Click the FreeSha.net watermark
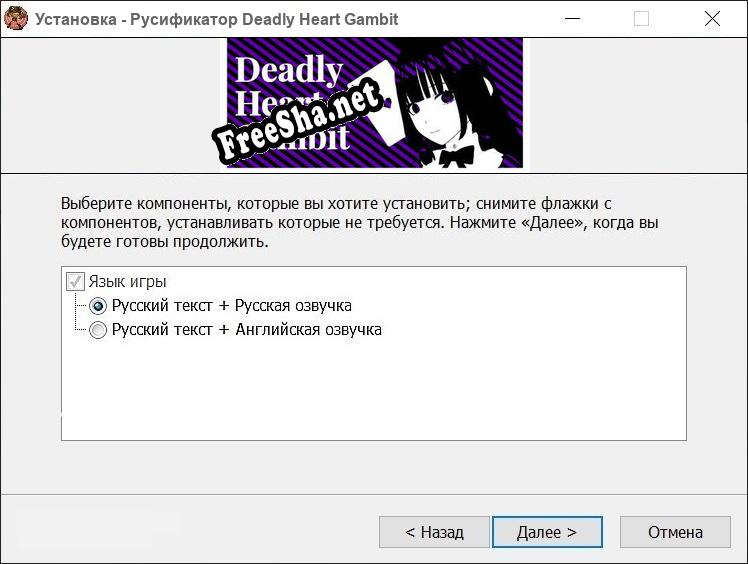Screen dimensions: 748x564 [x=298, y=124]
